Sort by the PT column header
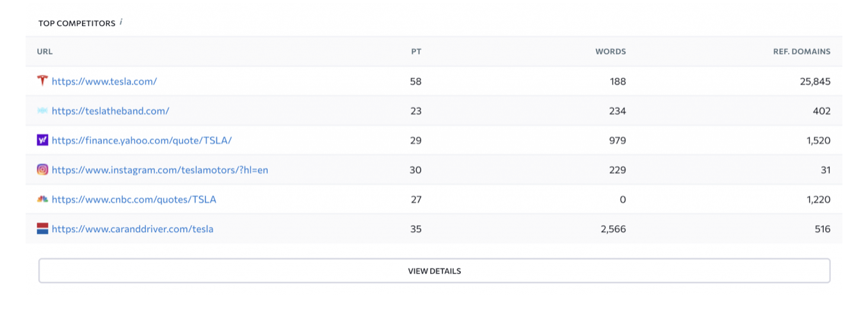 tap(416, 52)
